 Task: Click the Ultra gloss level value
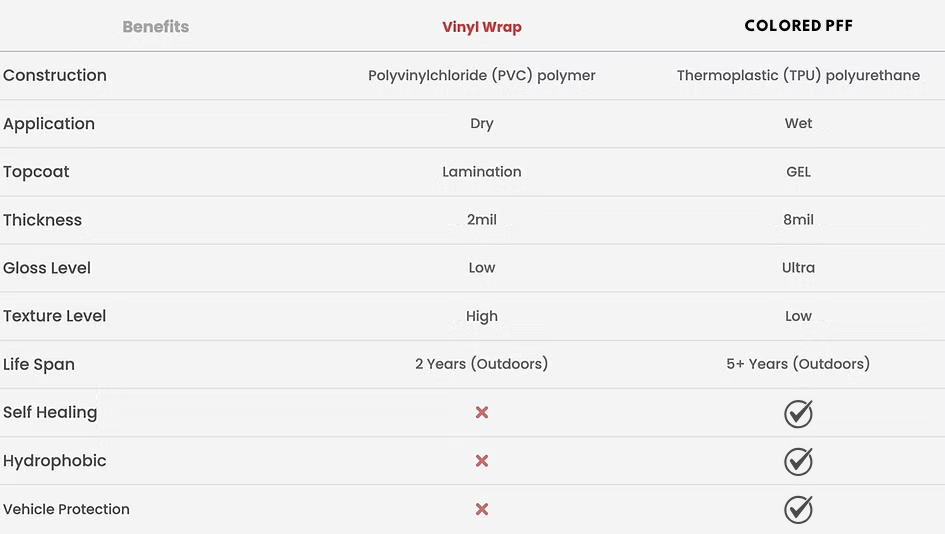pyautogui.click(x=798, y=268)
